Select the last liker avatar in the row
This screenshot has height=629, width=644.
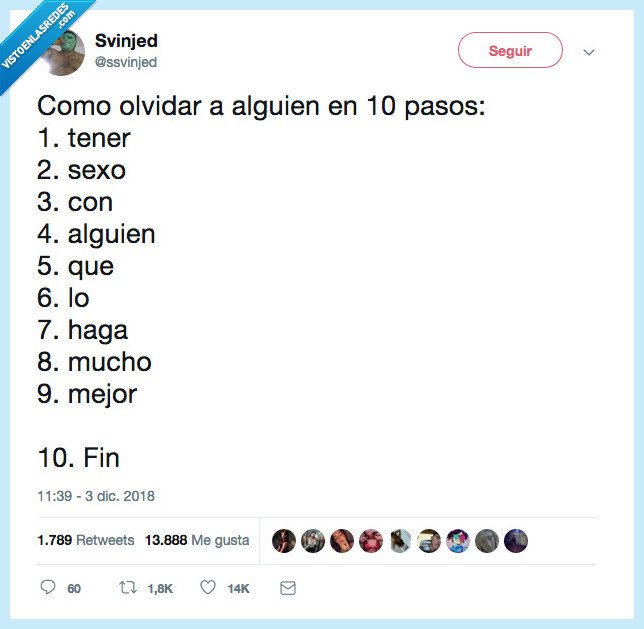click(x=516, y=541)
